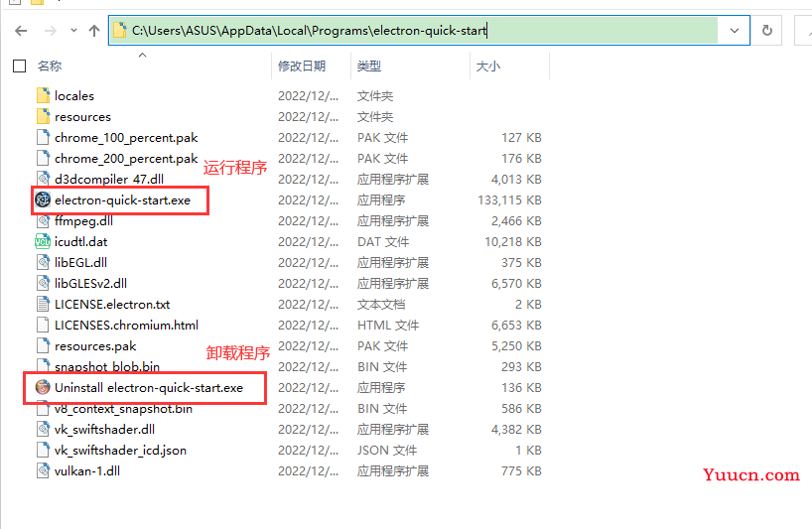Click the chrome_200_percent.pak file icon
The height and width of the screenshot is (529, 812).
click(x=44, y=158)
